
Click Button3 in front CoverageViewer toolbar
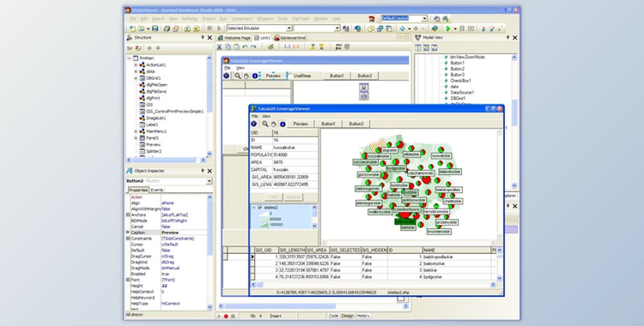(x=356, y=124)
